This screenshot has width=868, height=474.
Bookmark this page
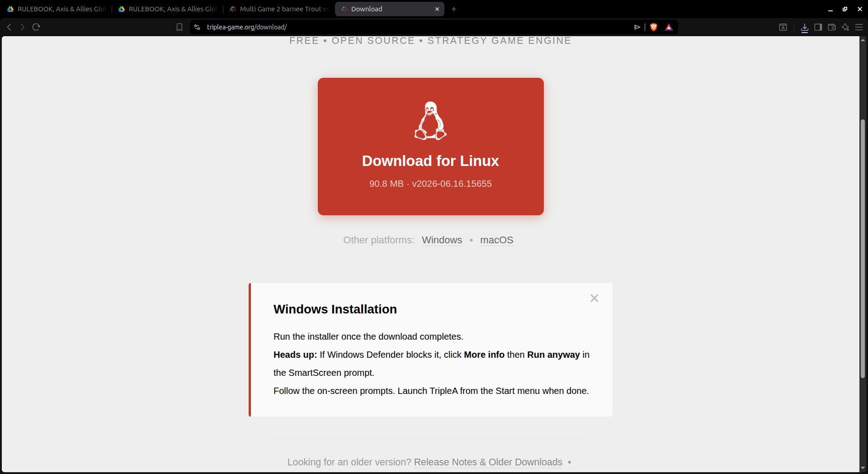point(179,27)
